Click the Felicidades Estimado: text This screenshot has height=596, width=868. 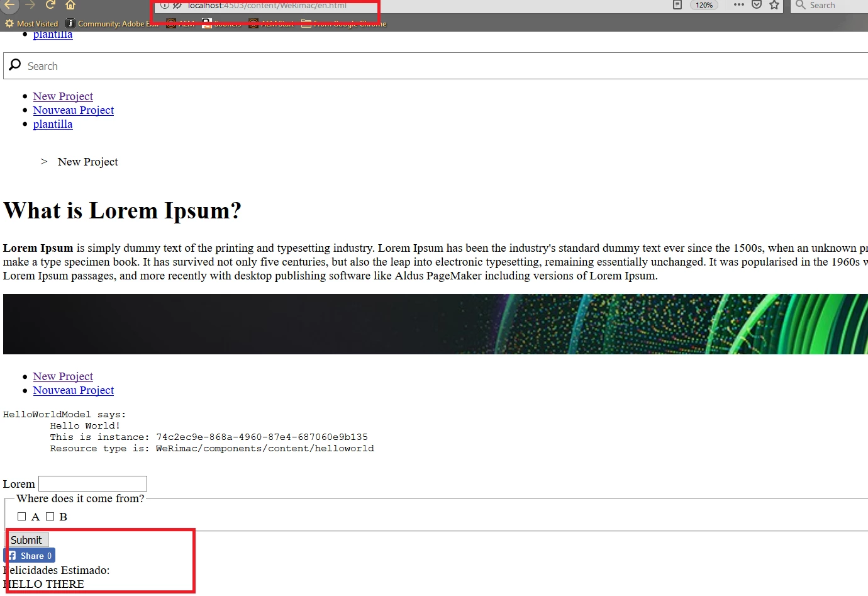pyautogui.click(x=56, y=570)
